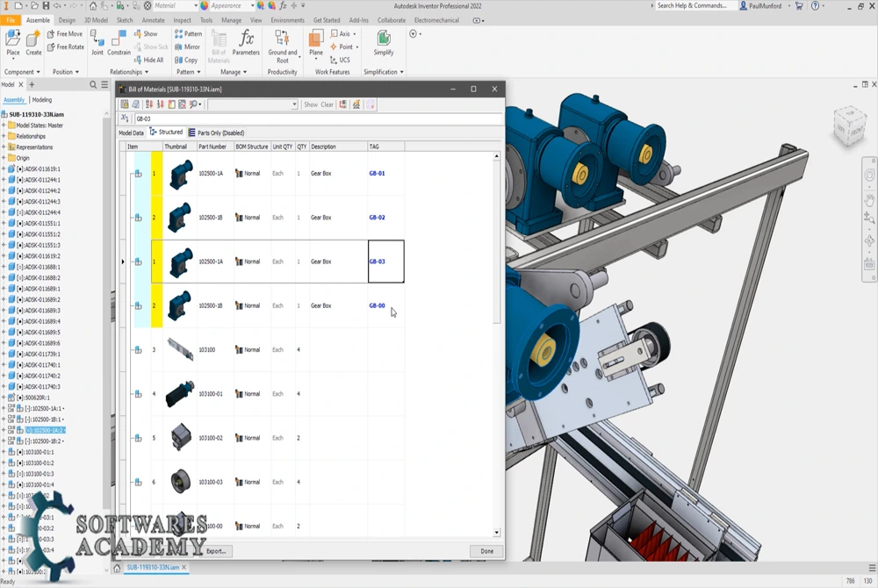Viewport: 878px width, 588px height.
Task: Open the File menu
Action: pyautogui.click(x=11, y=20)
